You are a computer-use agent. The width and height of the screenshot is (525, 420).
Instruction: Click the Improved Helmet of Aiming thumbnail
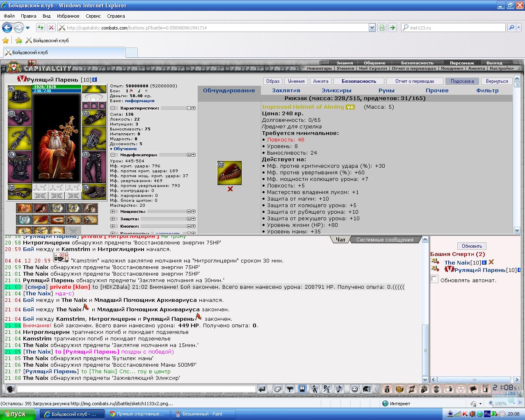pos(229,173)
